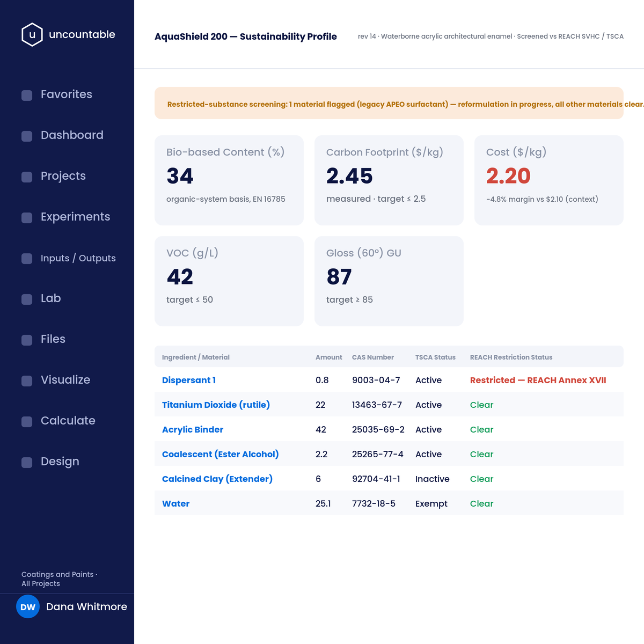Open the Acrylic Binder ingredient link

[193, 429]
